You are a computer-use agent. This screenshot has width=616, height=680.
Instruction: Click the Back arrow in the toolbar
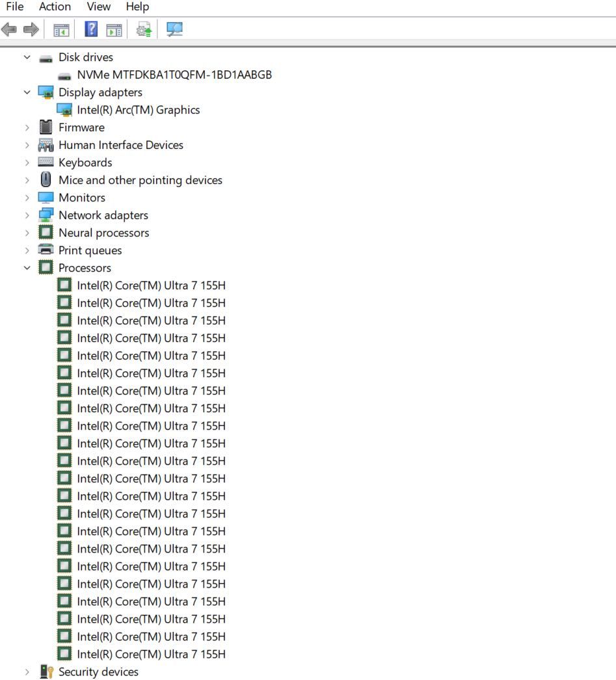click(x=9, y=29)
